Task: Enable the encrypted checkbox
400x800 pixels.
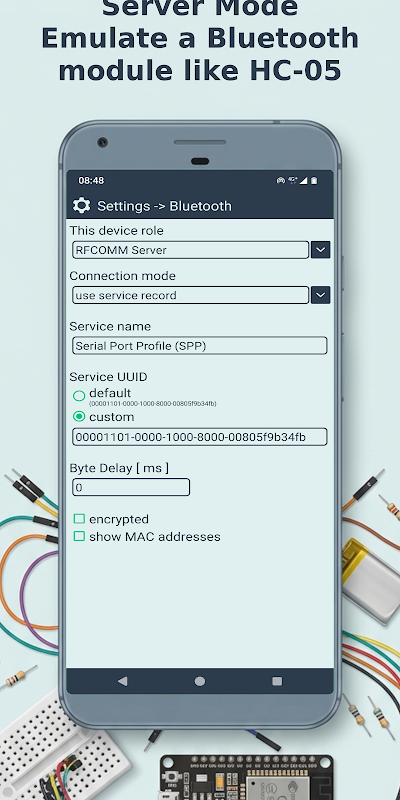Action: (x=79, y=519)
